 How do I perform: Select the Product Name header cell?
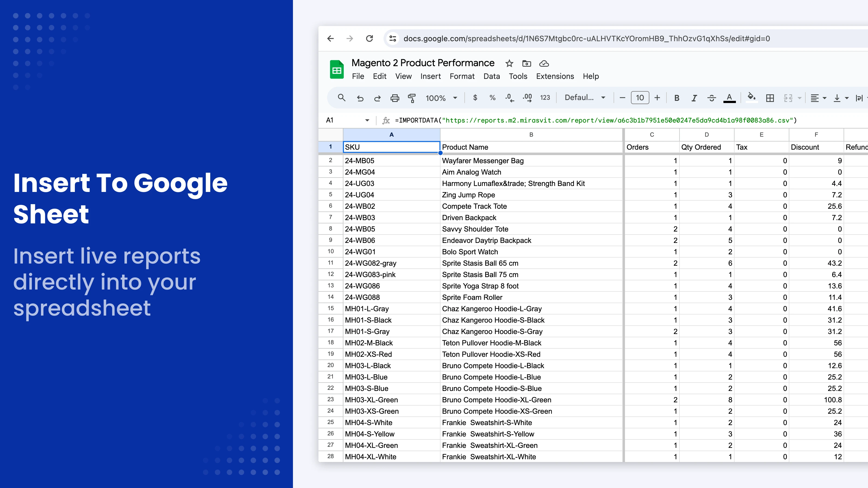[x=531, y=147]
